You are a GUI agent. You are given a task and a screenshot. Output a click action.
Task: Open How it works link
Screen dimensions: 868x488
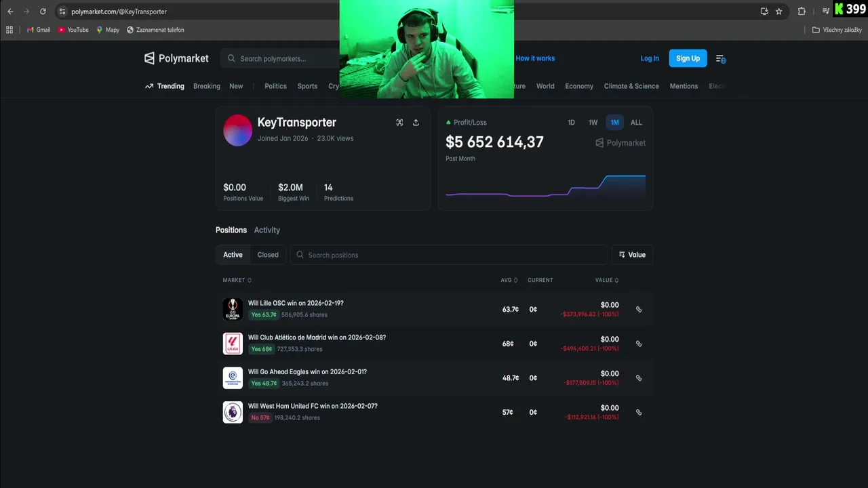point(535,58)
